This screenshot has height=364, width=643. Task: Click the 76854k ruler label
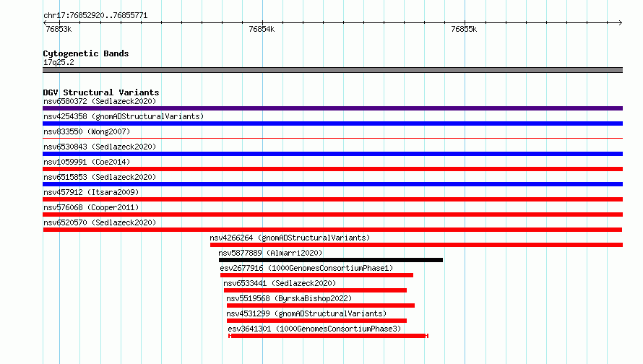coord(262,29)
